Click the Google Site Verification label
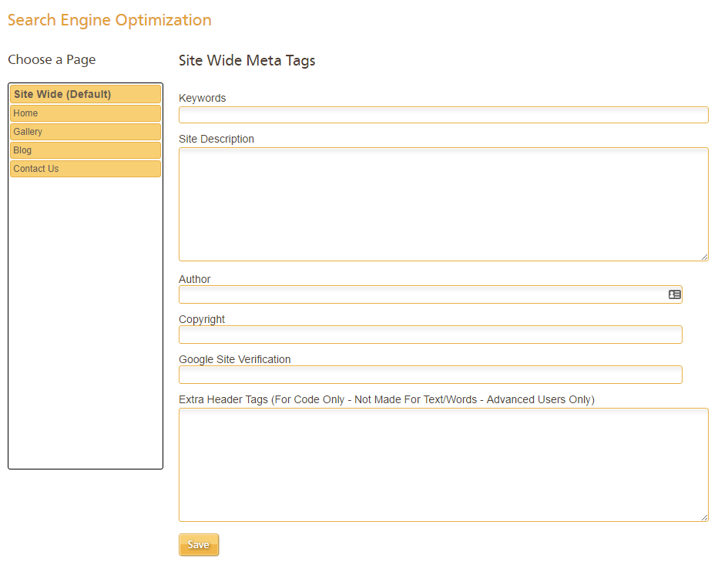Image resolution: width=728 pixels, height=562 pixels. click(x=234, y=359)
